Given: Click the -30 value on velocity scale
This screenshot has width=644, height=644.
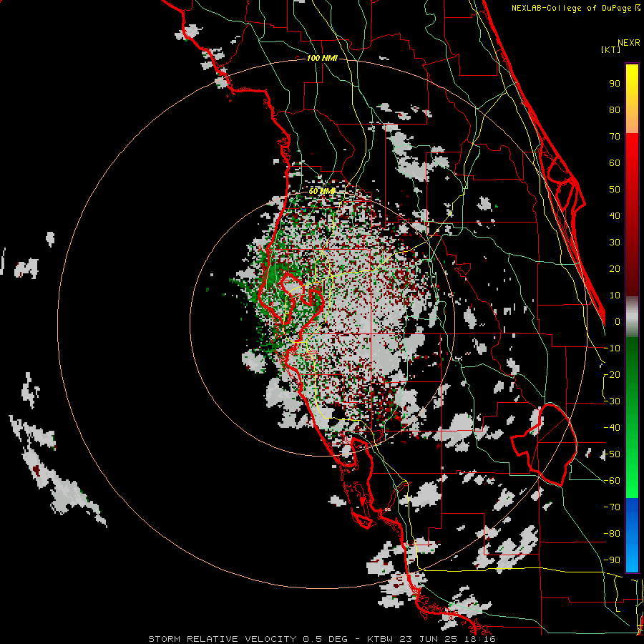Looking at the screenshot, I should pyautogui.click(x=612, y=401).
